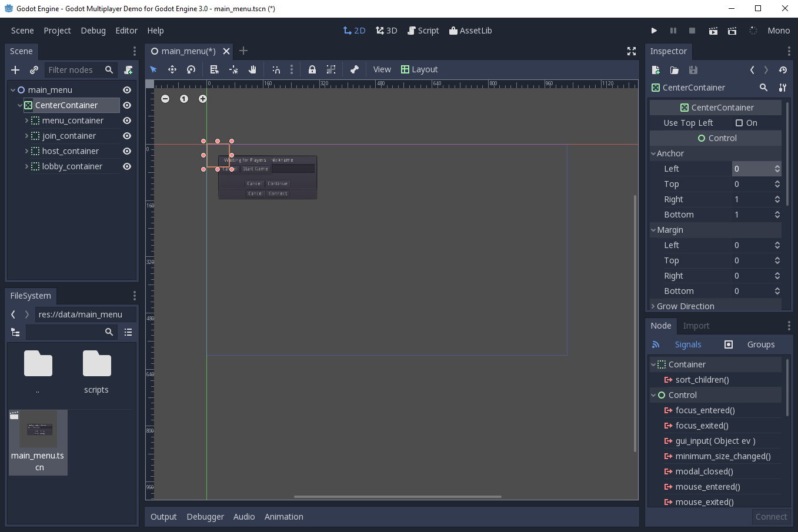Create a new resource in the Inspector
798x532 pixels.
point(656,69)
